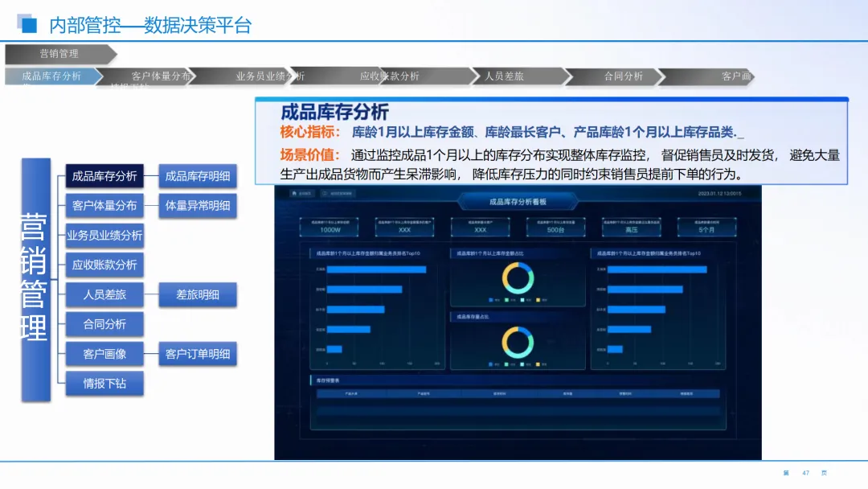
Task: Click the 5个月 KPI card
Action: (707, 227)
